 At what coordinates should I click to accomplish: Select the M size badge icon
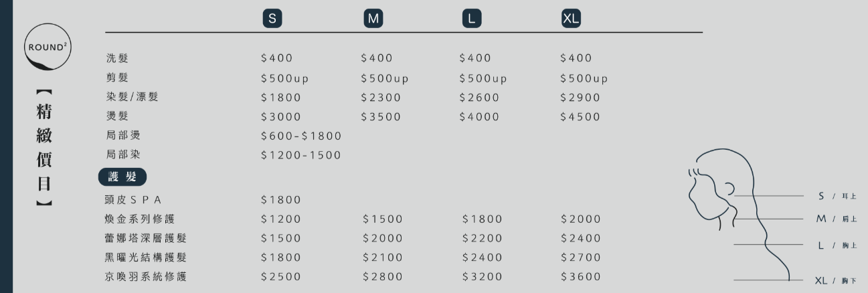coord(373,19)
